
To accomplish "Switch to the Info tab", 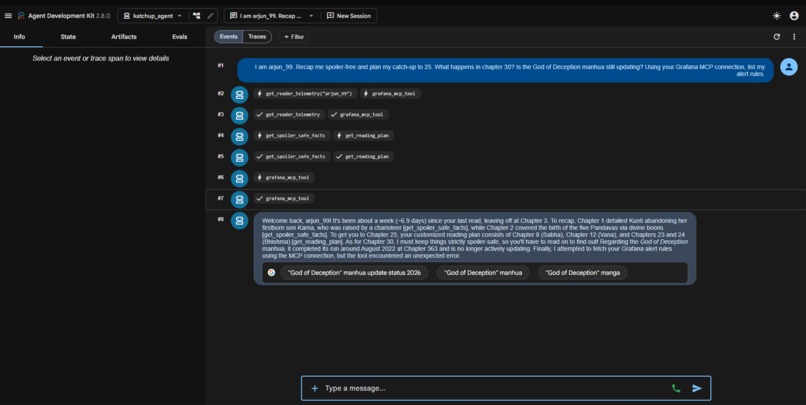I will (x=19, y=36).
